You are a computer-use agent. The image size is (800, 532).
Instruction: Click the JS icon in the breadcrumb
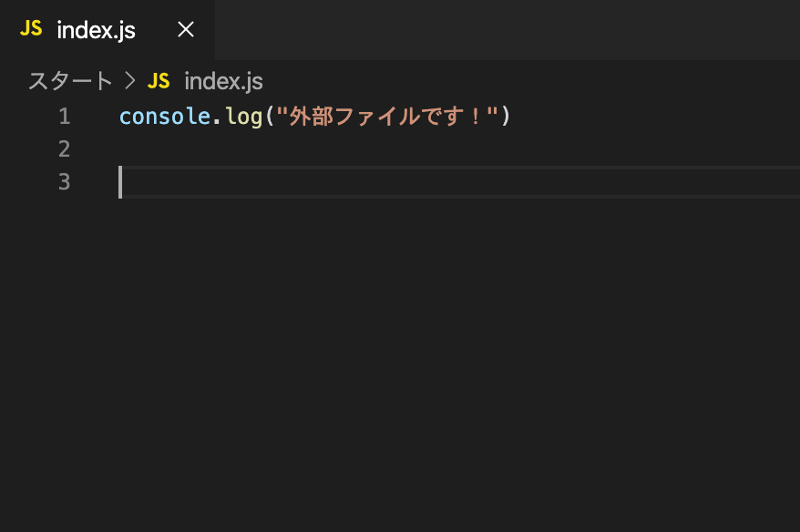point(159,81)
